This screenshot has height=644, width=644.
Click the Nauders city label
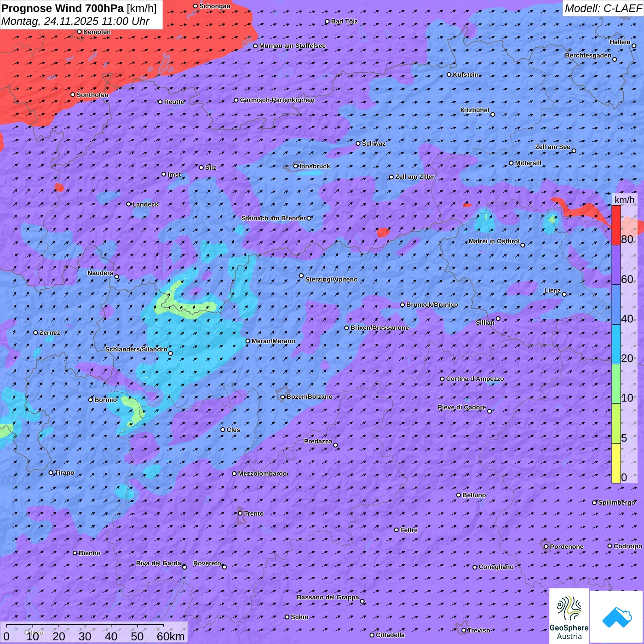pos(100,273)
